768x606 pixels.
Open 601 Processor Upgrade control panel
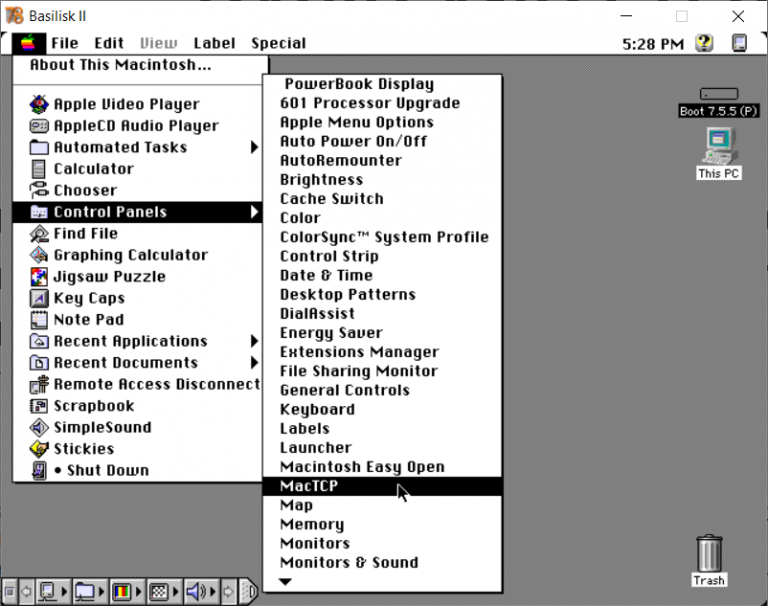382,103
